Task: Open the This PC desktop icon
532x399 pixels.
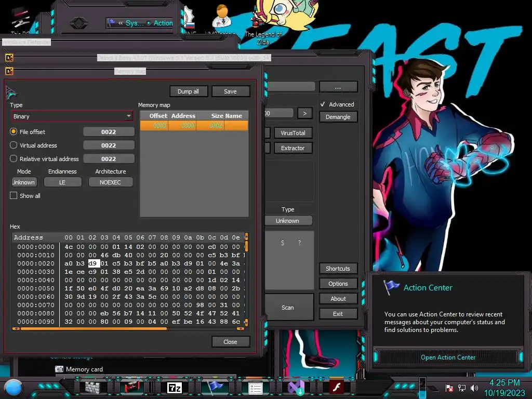Action: (x=20, y=19)
